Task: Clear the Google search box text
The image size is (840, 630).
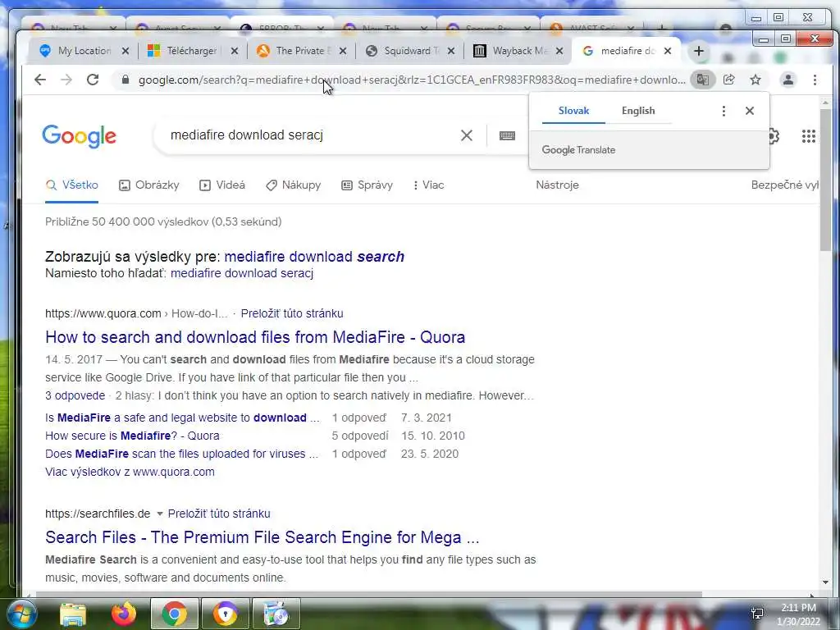Action: [467, 135]
